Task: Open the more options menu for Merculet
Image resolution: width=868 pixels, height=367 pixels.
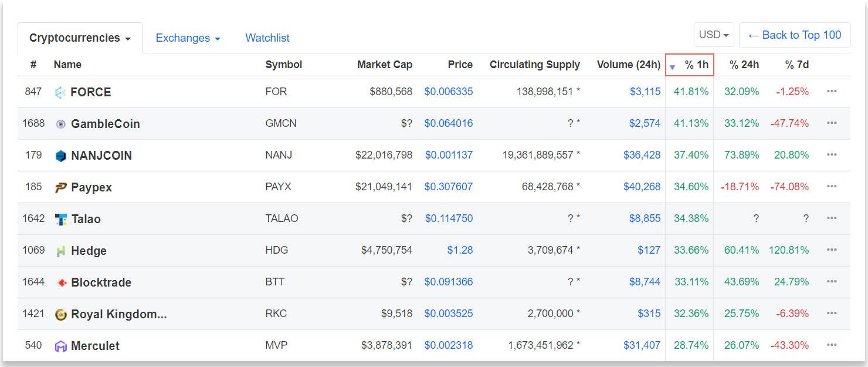Action: 832,345
